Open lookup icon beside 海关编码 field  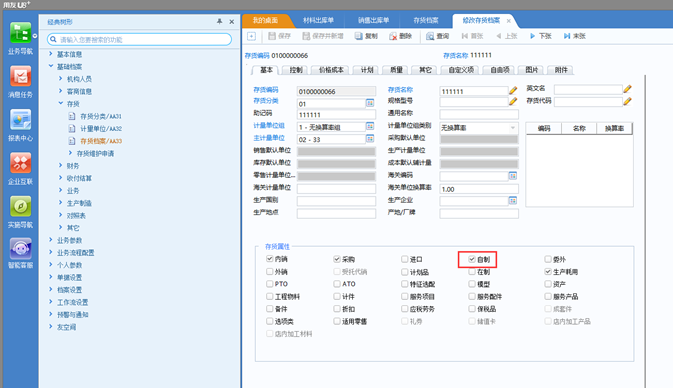(x=512, y=176)
